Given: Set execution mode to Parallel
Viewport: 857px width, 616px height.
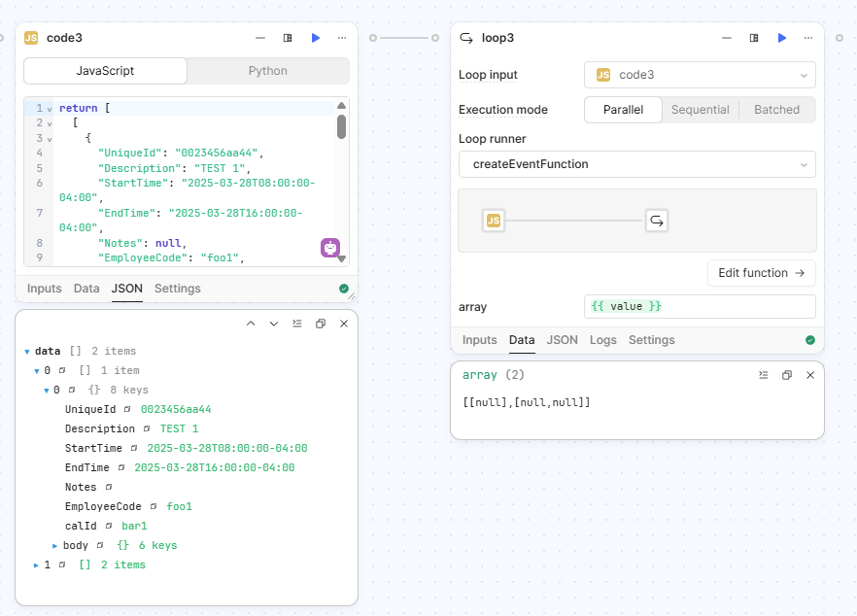Looking at the screenshot, I should (623, 110).
